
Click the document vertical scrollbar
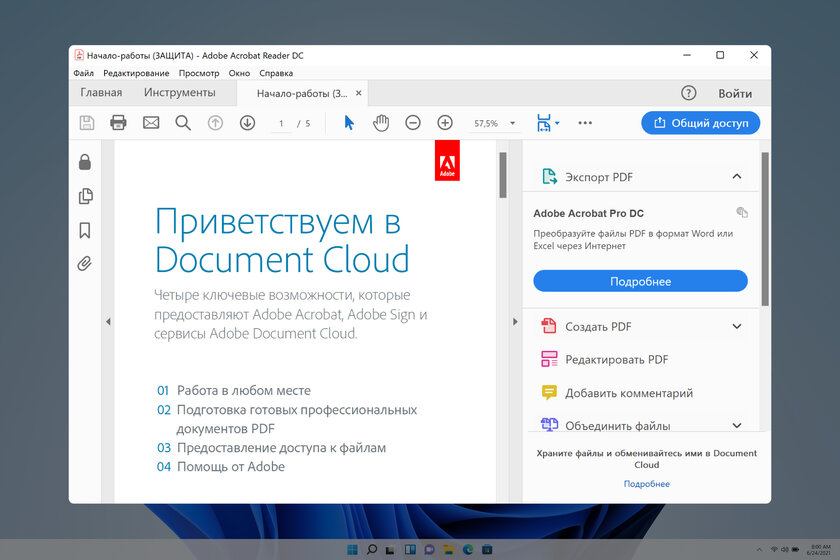[x=502, y=175]
